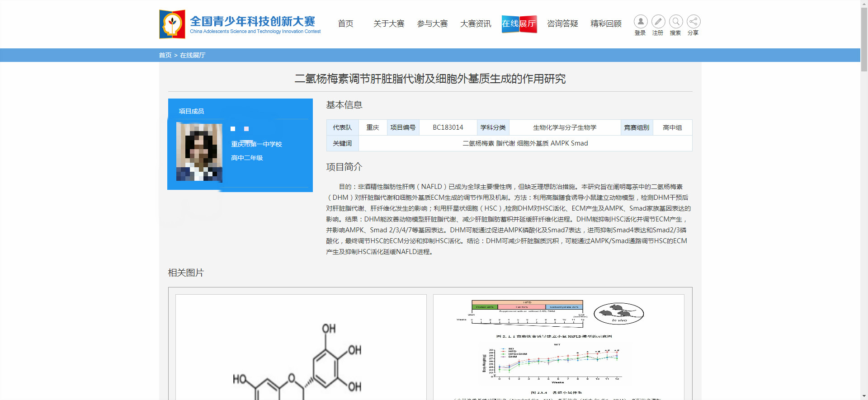
Task: Click the register (注册) pencil icon
Action: click(658, 22)
